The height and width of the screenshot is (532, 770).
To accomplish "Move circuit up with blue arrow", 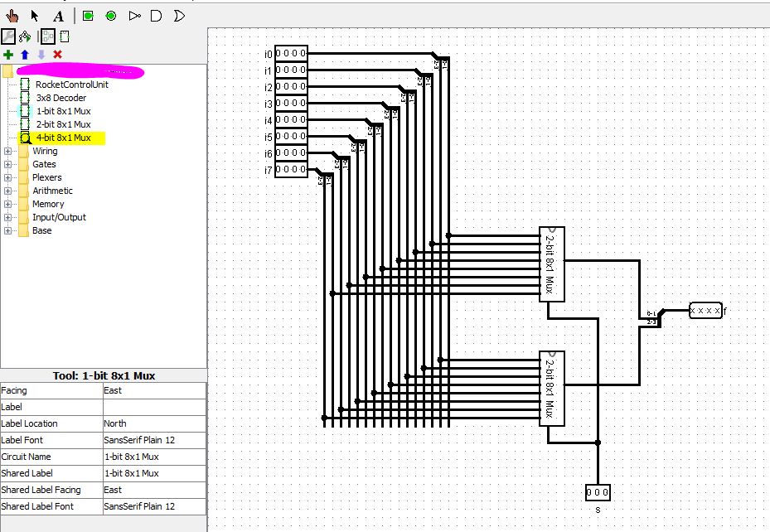I will (25, 55).
